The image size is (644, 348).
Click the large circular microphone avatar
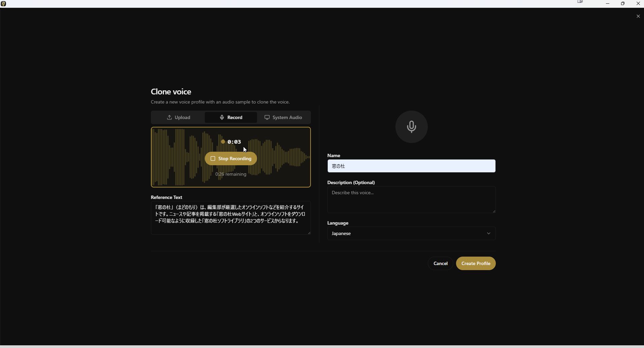(411, 126)
